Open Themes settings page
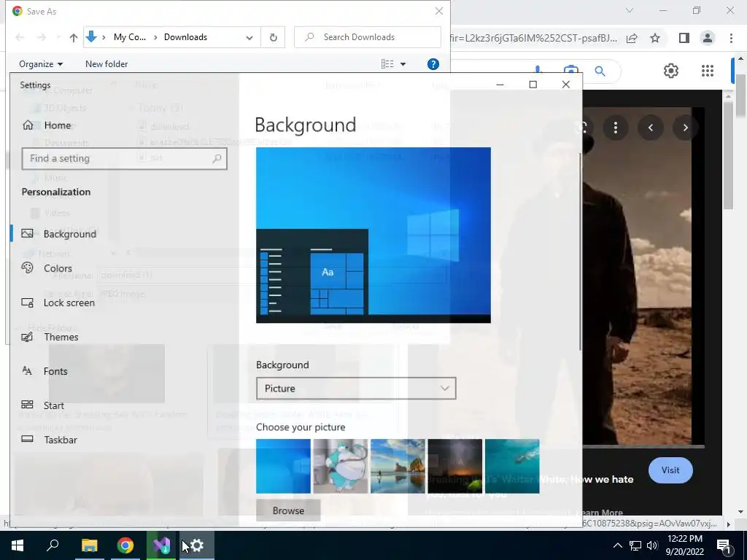The width and height of the screenshot is (747, 560). click(x=50, y=337)
